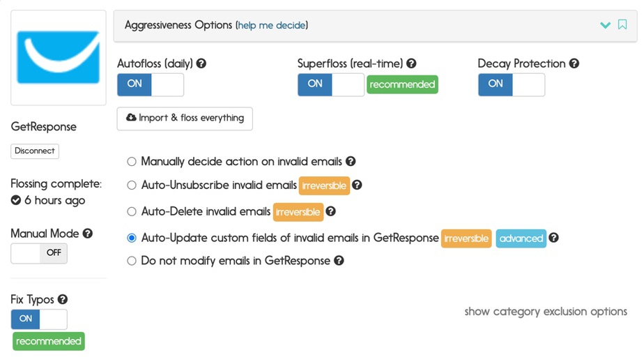Enable the Manual Mode switch
The width and height of the screenshot is (644, 364).
pos(39,253)
